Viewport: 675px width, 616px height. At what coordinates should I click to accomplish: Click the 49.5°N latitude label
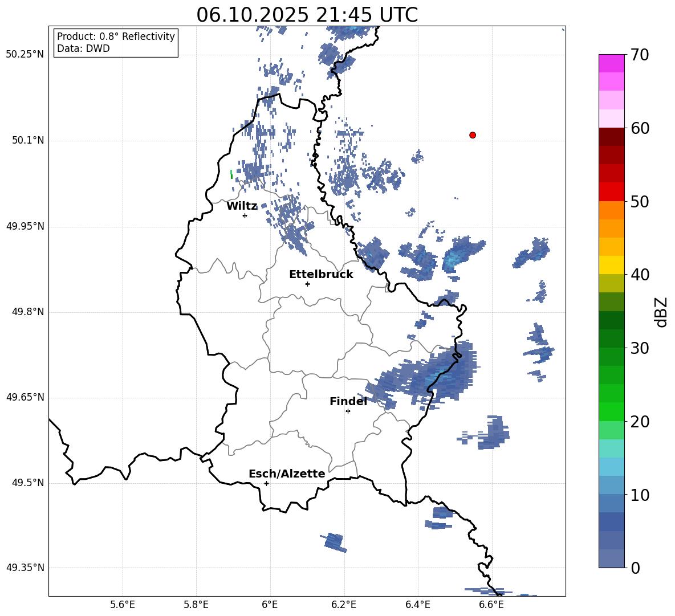[x=28, y=483]
